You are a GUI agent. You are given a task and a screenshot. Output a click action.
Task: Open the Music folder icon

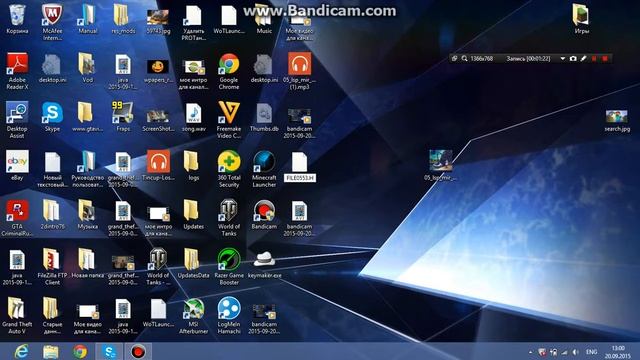tap(264, 19)
